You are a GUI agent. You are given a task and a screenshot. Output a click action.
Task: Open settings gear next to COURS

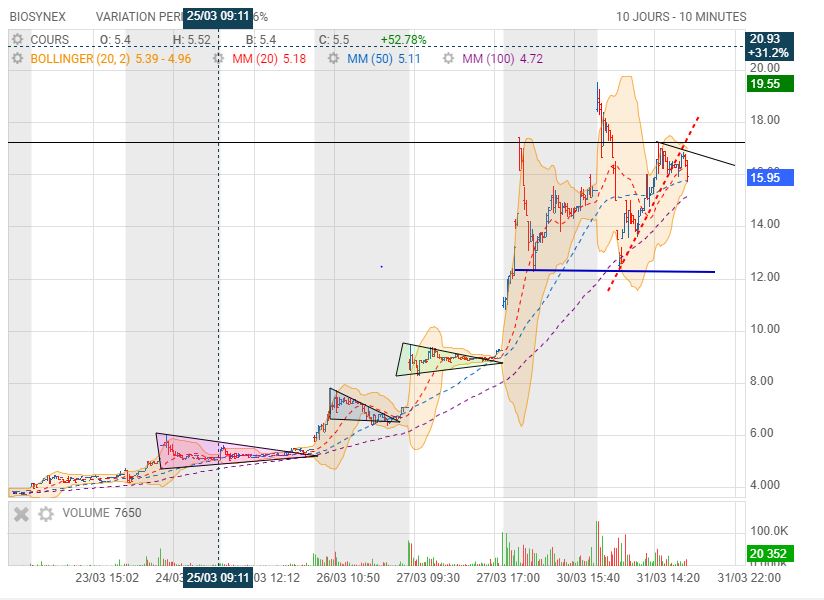click(x=18, y=39)
